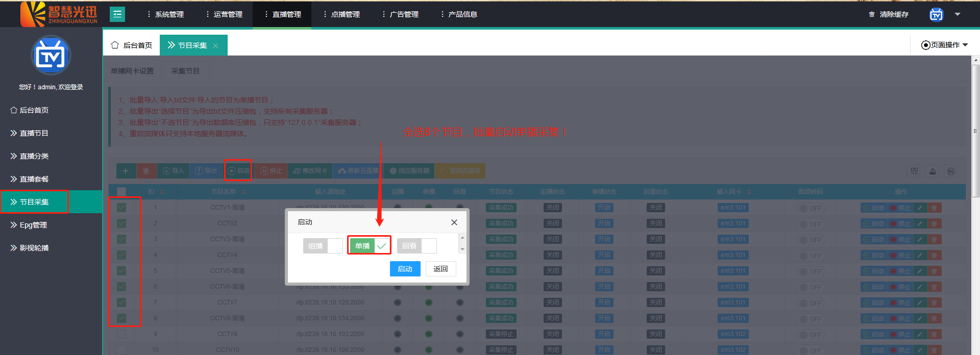
Task: Open the user dropdown arrow at top right
Action: [x=958, y=14]
